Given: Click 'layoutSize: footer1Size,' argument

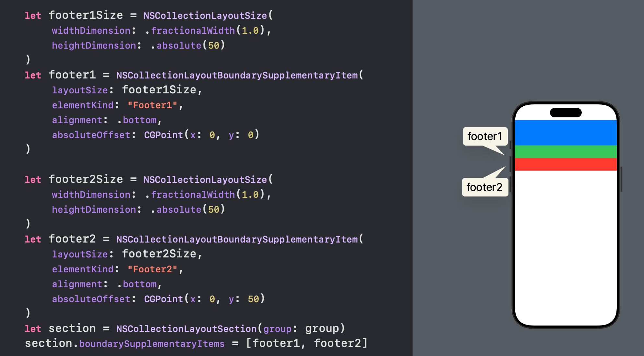Looking at the screenshot, I should click(127, 90).
